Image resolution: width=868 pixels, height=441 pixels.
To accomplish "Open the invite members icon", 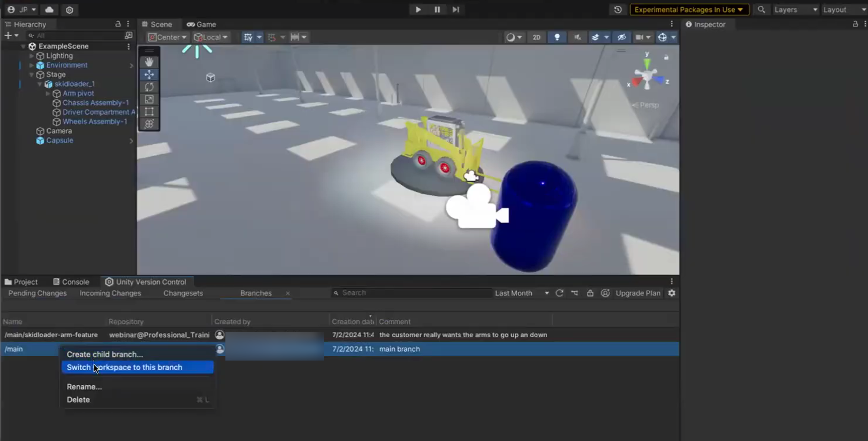I will tap(605, 293).
